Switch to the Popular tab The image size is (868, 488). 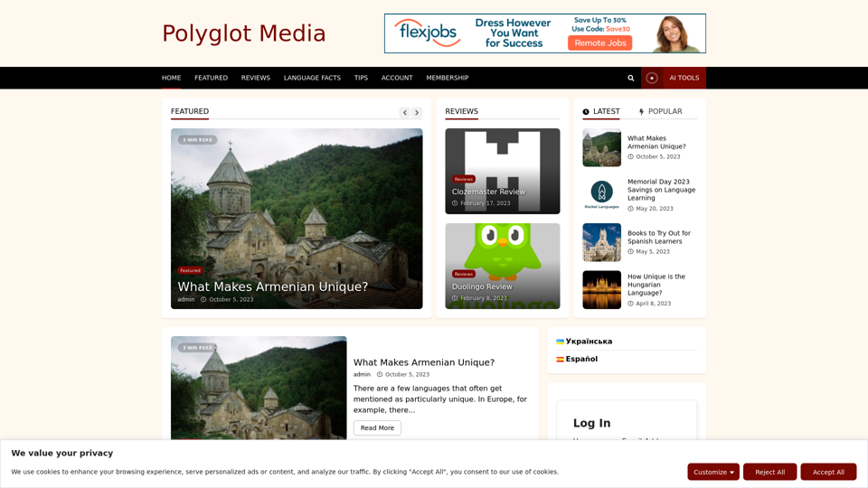pyautogui.click(x=660, y=112)
